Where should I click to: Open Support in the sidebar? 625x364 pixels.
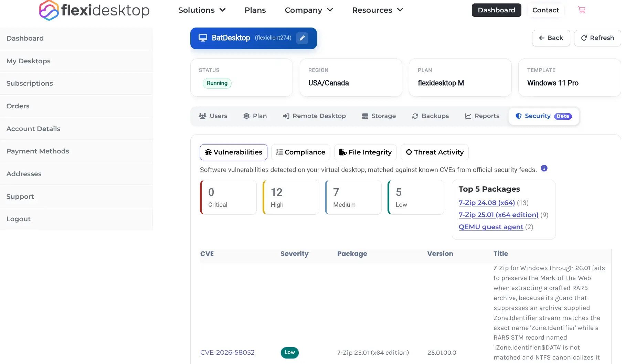click(76, 196)
